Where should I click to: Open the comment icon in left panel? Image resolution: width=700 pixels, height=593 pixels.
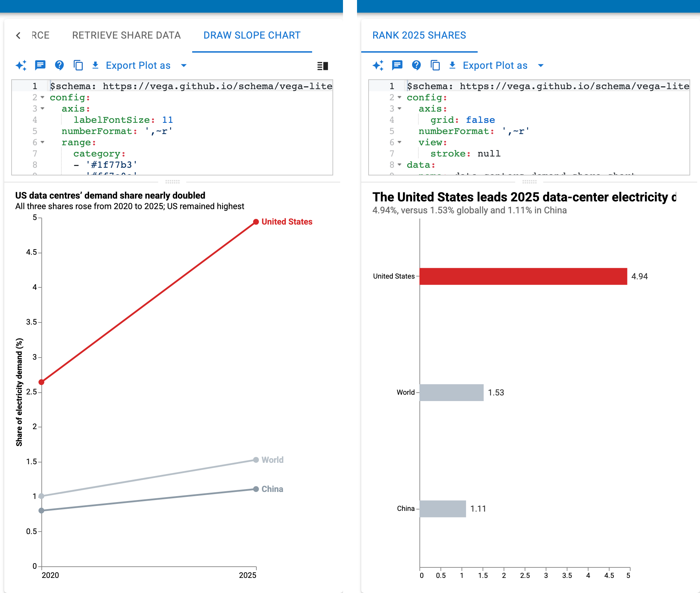(40, 65)
